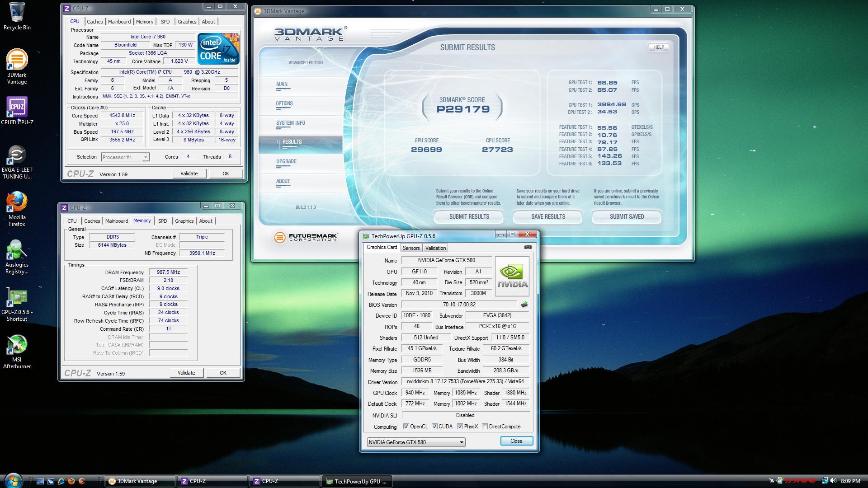Click OK in bottom CPU-Z Memory window
868x488 pixels.
coord(223,373)
